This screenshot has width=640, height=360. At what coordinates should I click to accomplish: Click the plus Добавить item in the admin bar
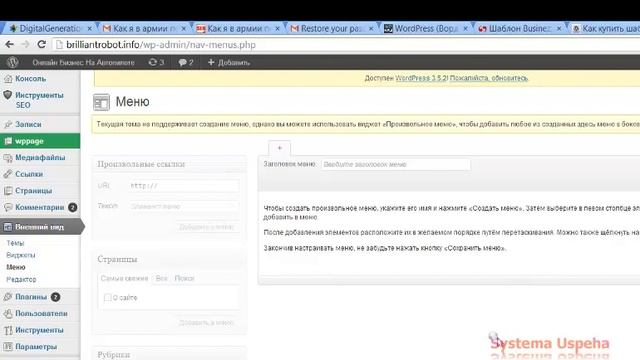click(229, 62)
